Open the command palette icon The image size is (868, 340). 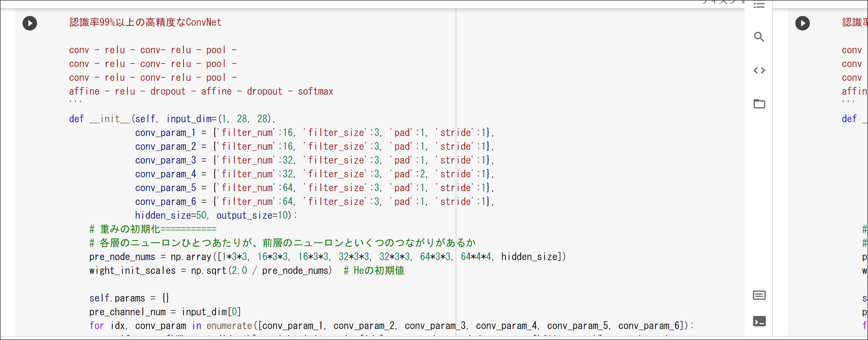click(759, 295)
